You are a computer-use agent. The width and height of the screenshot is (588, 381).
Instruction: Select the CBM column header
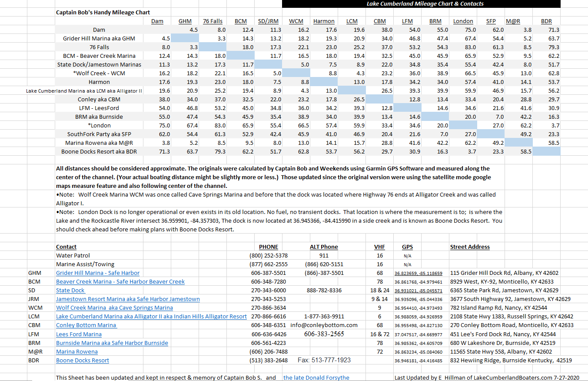coord(380,21)
